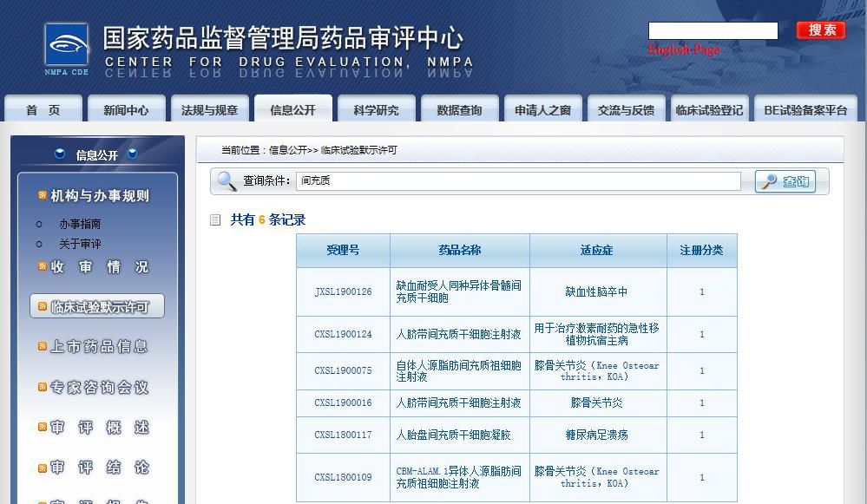This screenshot has height=504, width=867.
Task: Click the breadcrumb 信息公开>>临床试验默示许可
Action: pos(333,150)
